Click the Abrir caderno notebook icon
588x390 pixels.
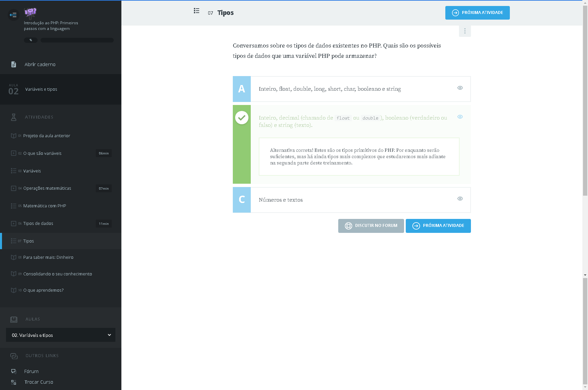point(14,64)
